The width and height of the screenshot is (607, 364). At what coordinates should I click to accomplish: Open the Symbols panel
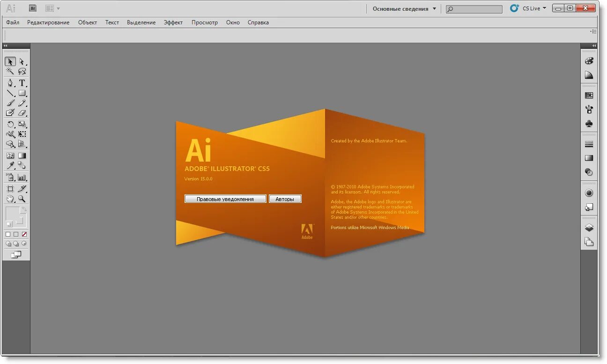(x=589, y=124)
